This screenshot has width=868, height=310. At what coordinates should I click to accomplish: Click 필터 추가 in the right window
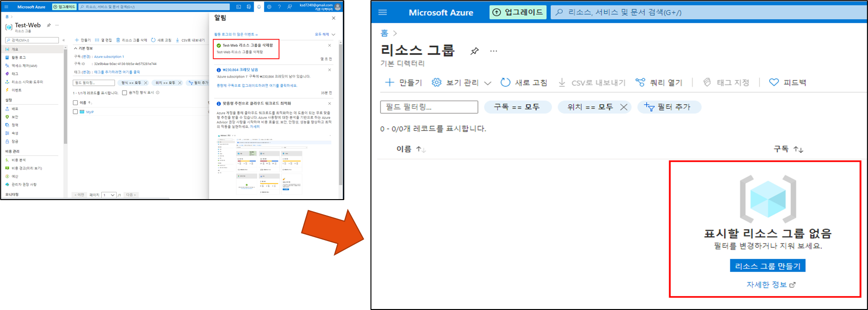(668, 107)
